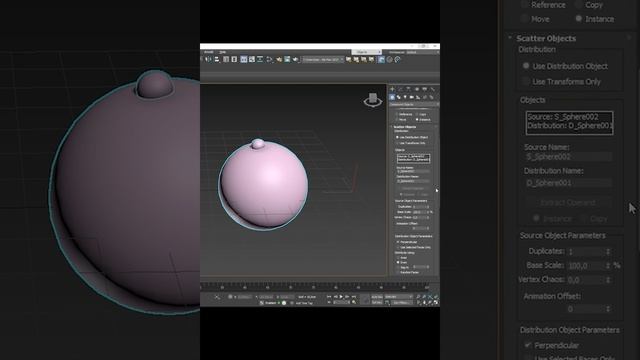Screen dimensions: 640x360
Task: Open the Create tab (plus icon) in the small command panel
Action: pos(392,89)
